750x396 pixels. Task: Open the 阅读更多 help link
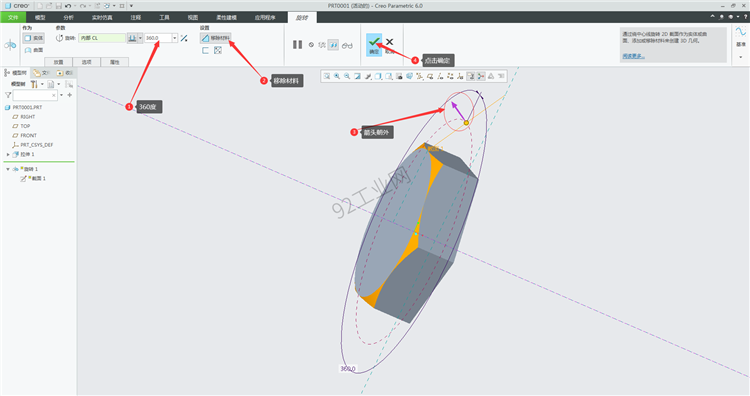[x=633, y=56]
